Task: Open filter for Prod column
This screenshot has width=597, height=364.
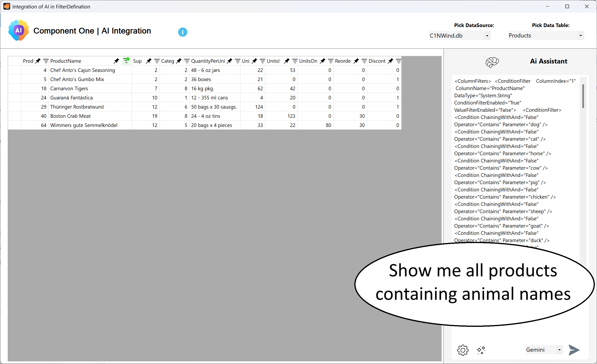Action: click(45, 61)
